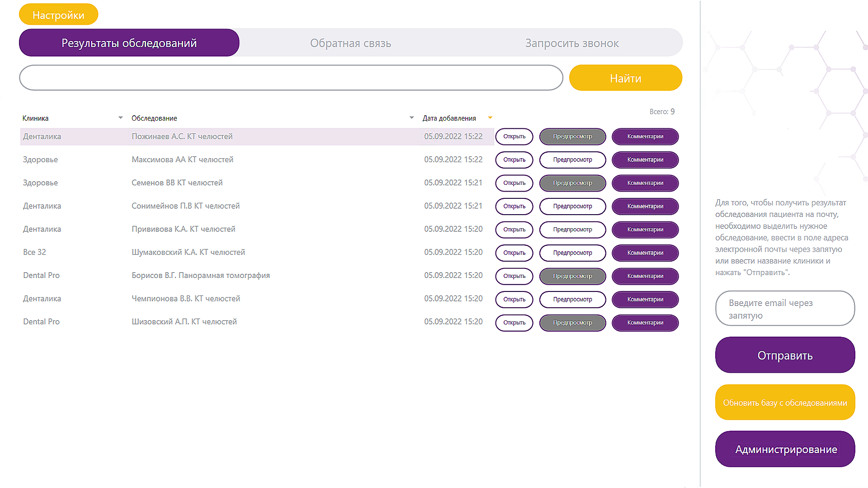Click Обновить базу с обследованиями button
Screen dimensions: 868x488
pyautogui.click(x=785, y=403)
